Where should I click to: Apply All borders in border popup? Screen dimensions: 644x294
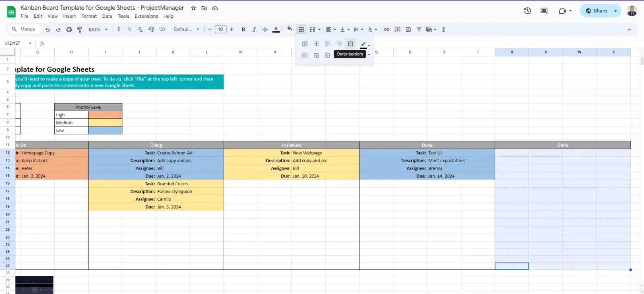tap(305, 44)
